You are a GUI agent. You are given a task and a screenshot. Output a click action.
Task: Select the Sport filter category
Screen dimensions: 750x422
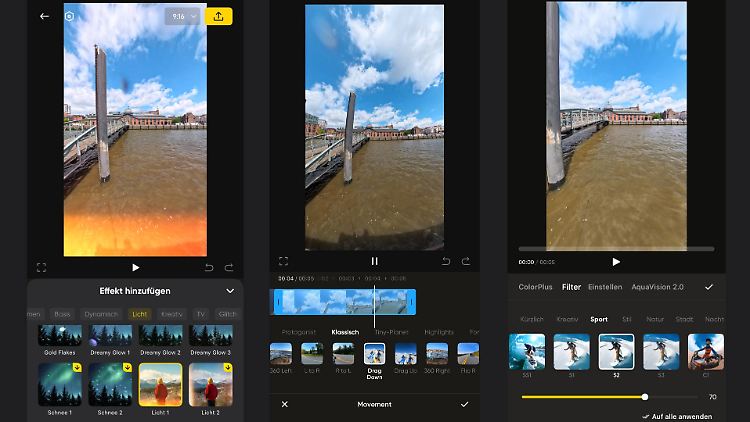point(599,319)
